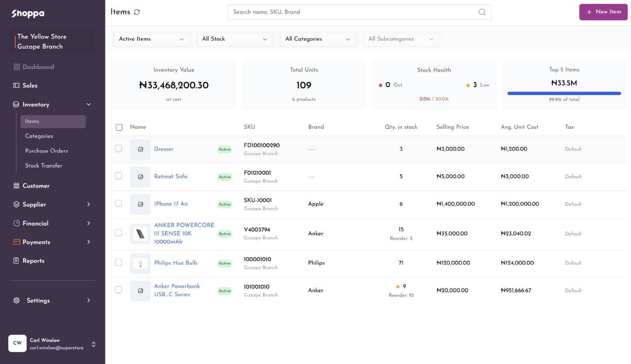Screen dimensions: 631x364
Task: Check the Anker Powerbank USB_C Series row checkbox
Action: click(x=118, y=290)
